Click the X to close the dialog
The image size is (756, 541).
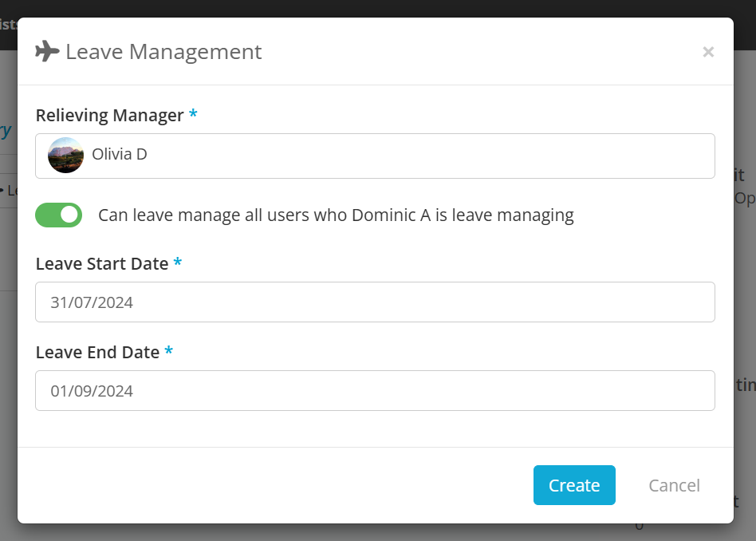tap(708, 52)
